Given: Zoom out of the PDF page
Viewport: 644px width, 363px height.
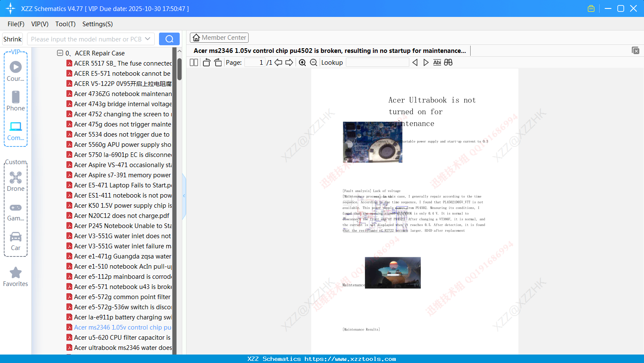Looking at the screenshot, I should (313, 62).
